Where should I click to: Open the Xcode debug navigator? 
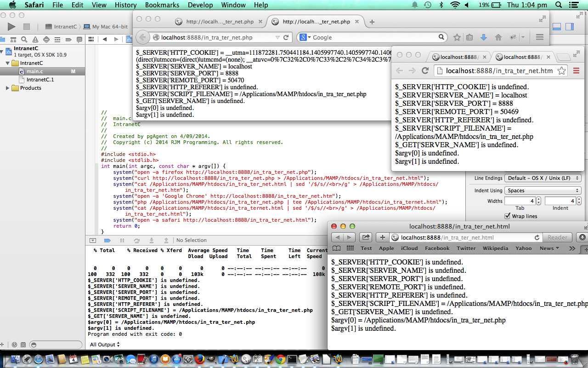click(x=57, y=39)
